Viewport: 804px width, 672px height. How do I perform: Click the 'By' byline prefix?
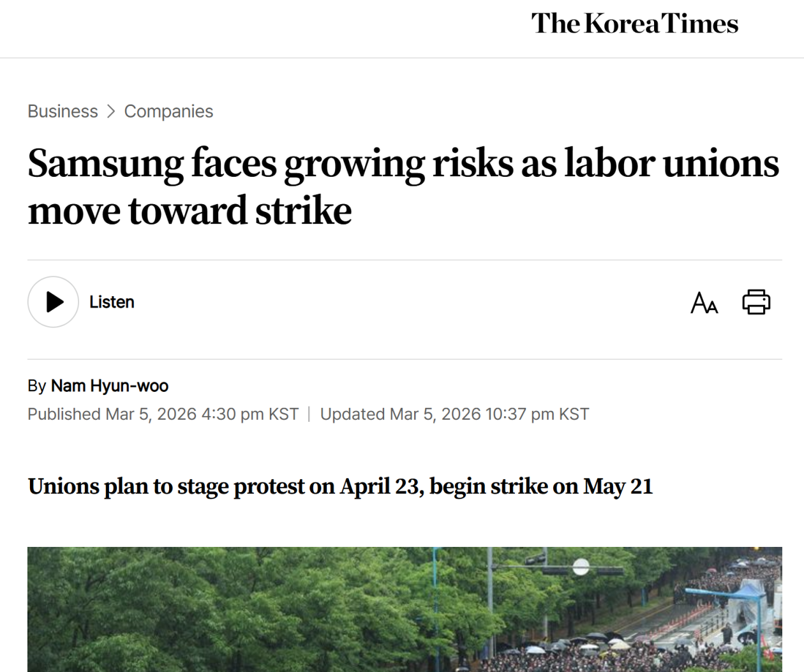[36, 386]
